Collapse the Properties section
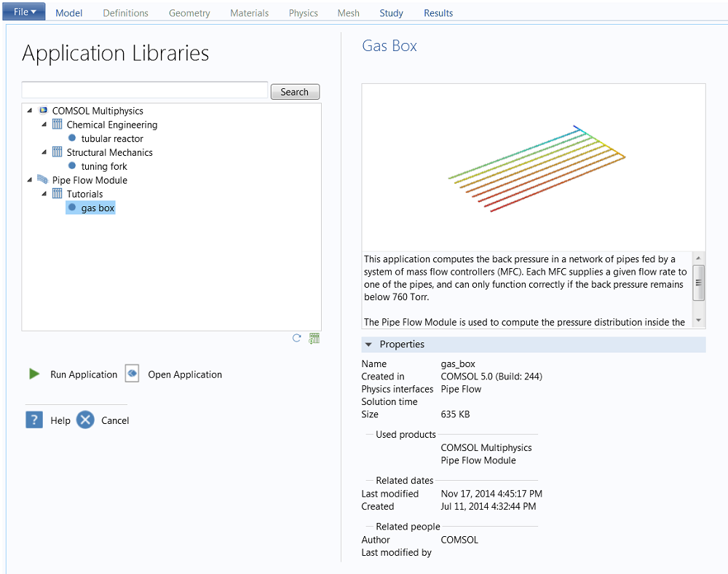This screenshot has height=574, width=728. [x=368, y=344]
